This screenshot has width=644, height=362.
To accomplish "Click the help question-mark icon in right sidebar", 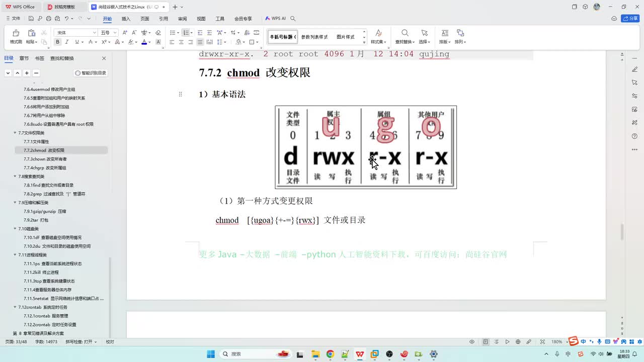I will click(x=634, y=136).
